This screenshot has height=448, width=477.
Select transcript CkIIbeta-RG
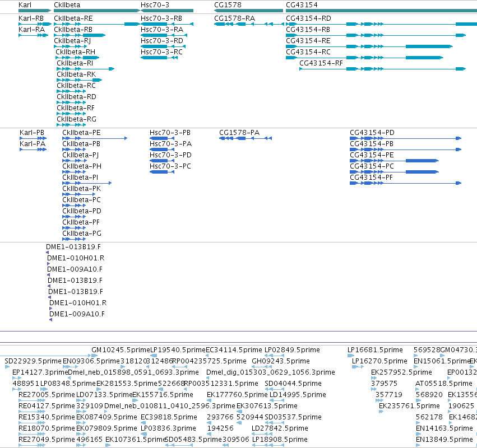pos(72,125)
